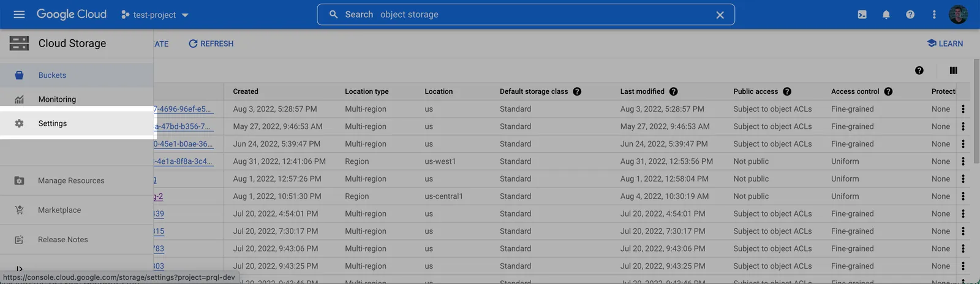Open row actions menu for us-central1 bucket
980x284 pixels.
[963, 196]
